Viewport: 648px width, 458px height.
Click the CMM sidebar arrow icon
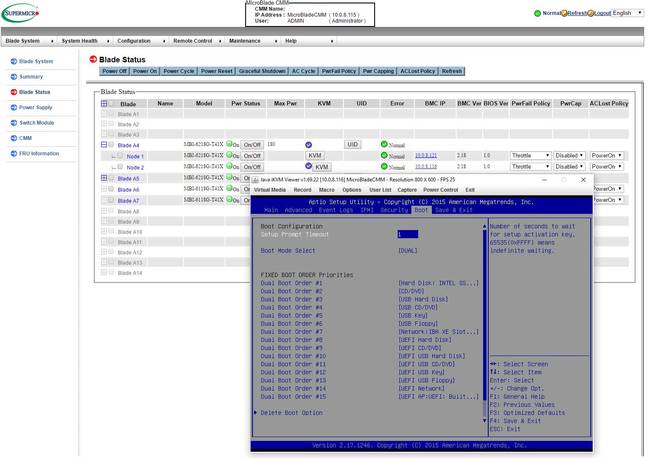pyautogui.click(x=14, y=138)
